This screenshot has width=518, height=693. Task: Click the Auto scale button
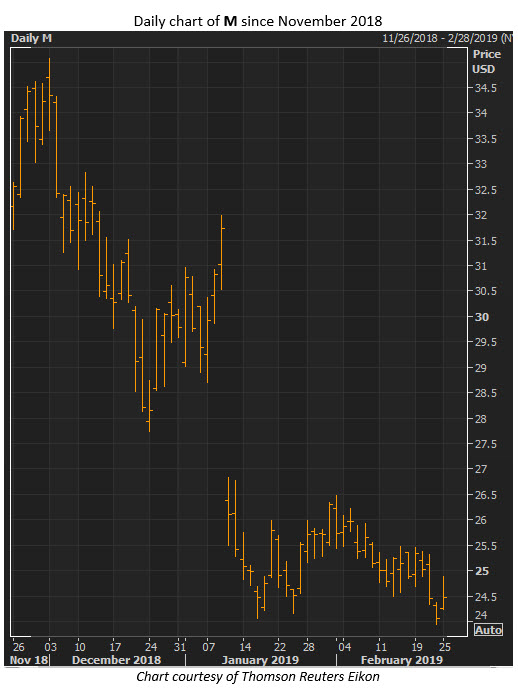[488, 630]
